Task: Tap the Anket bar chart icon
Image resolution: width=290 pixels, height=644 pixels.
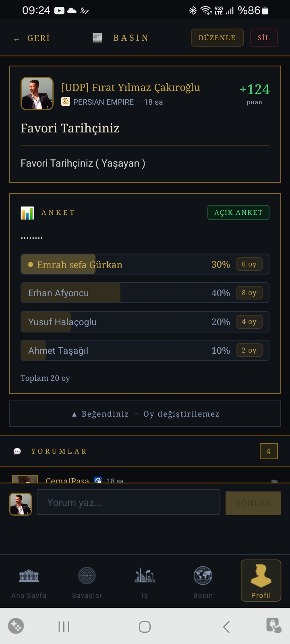Action: click(27, 213)
